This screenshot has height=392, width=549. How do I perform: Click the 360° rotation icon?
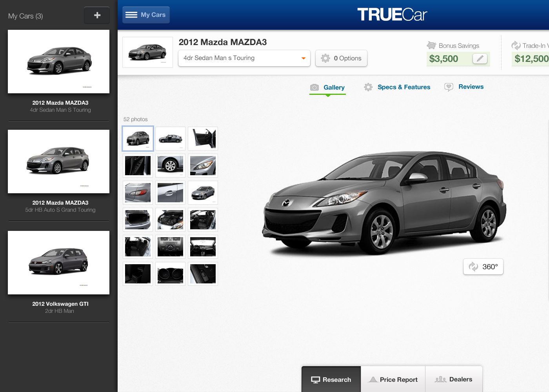473,267
